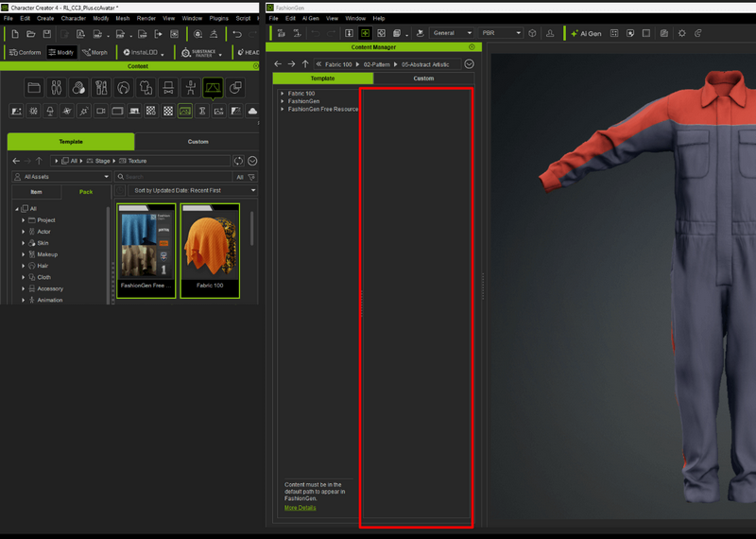Toggle the Conform mode button
The image size is (756, 539).
(x=26, y=52)
